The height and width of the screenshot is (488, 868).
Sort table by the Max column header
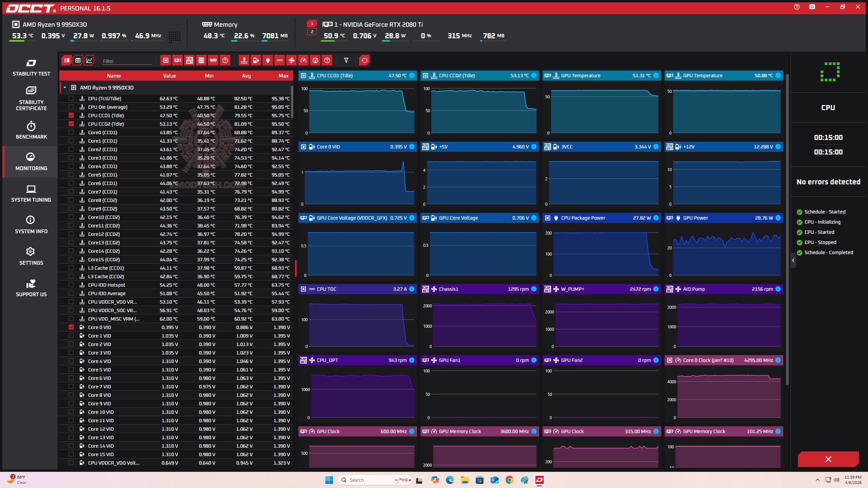[283, 76]
